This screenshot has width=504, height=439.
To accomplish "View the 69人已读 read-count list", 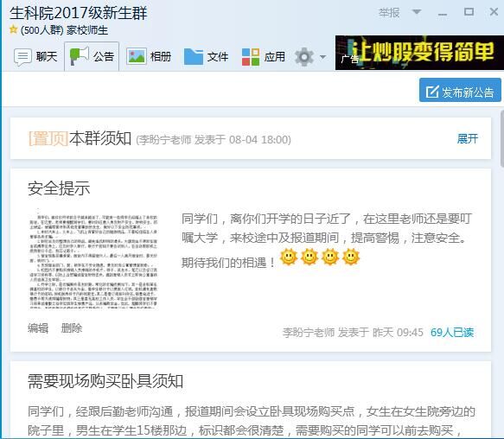I will [452, 333].
